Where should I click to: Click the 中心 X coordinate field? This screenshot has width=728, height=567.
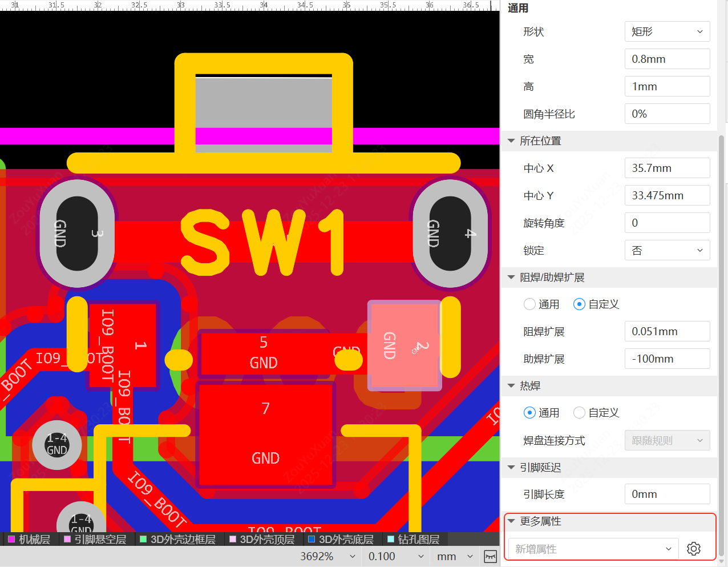(x=667, y=167)
